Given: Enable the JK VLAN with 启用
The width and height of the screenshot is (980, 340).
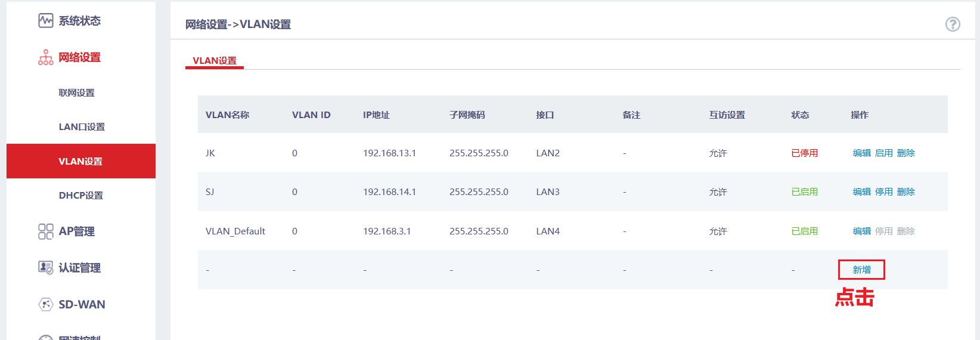Looking at the screenshot, I should 883,153.
